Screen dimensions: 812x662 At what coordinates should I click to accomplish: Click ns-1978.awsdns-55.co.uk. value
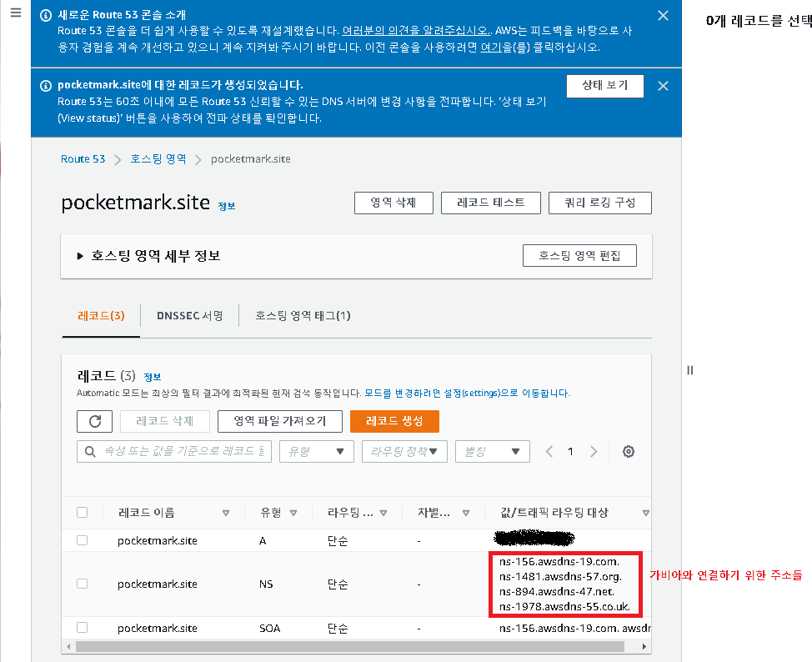tap(564, 607)
